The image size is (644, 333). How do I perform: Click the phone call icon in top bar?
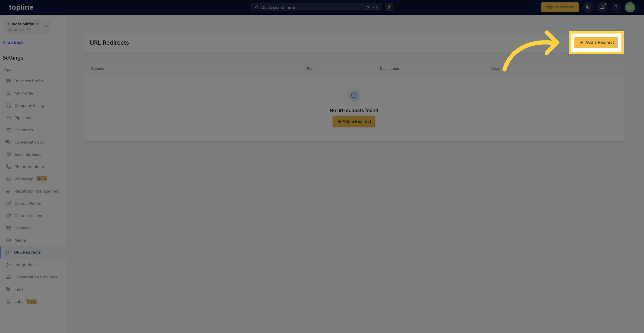pos(588,7)
